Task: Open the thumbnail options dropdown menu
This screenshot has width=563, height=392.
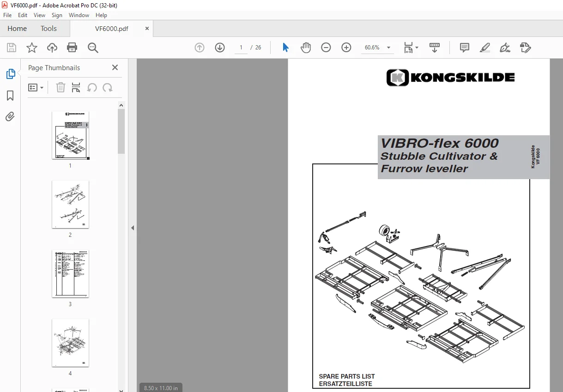Action: (36, 87)
